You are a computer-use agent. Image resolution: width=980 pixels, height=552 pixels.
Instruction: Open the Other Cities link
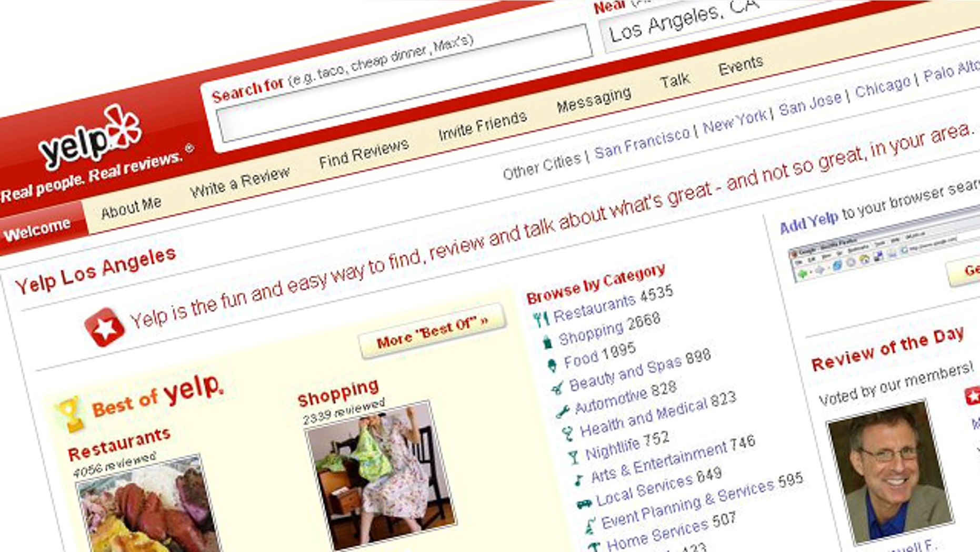coord(542,165)
